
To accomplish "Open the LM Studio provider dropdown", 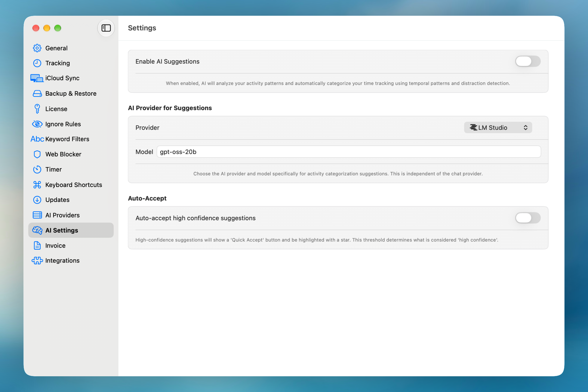I will tap(498, 127).
